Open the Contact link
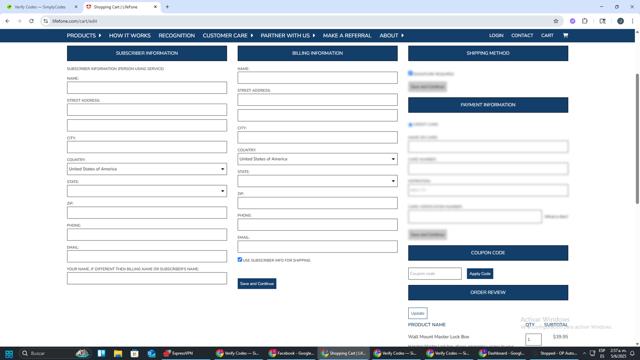 [x=522, y=36]
